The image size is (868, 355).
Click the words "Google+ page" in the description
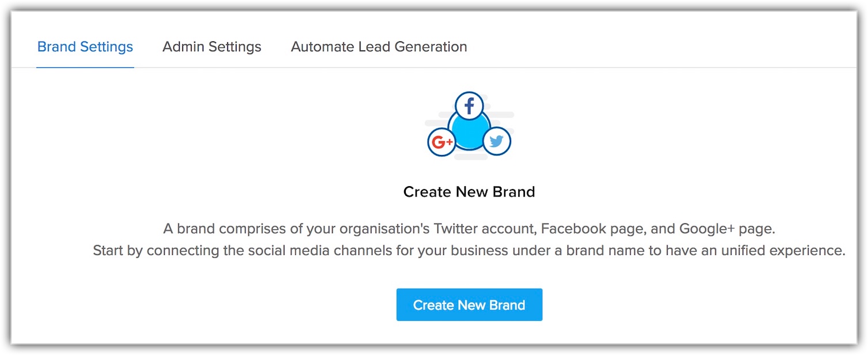click(725, 229)
